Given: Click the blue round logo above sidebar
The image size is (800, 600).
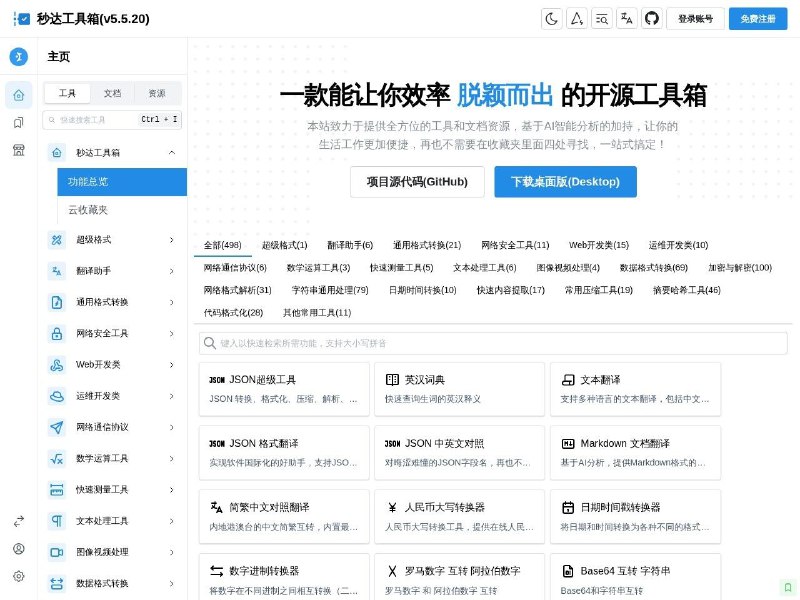Looking at the screenshot, I should [19, 57].
